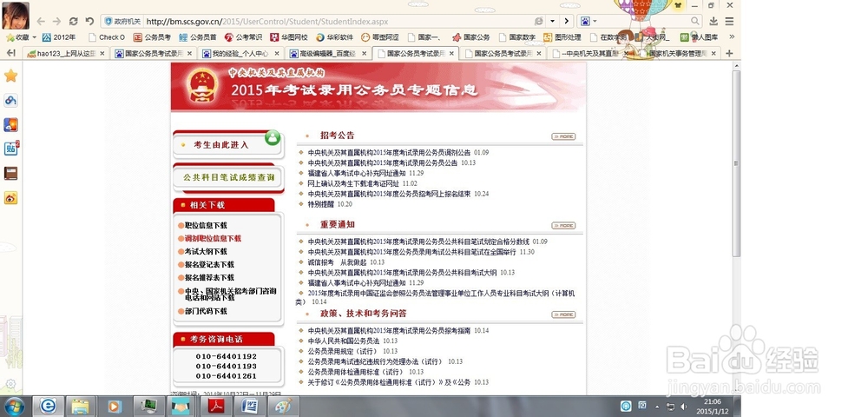
Task: Open File Explorer folder on the taskbar
Action: [x=80, y=407]
